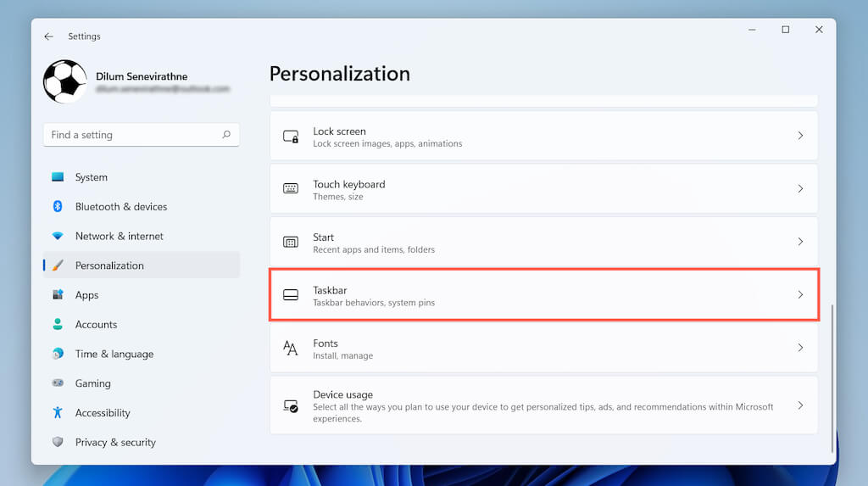Go to Network & internet
The height and width of the screenshot is (486, 868).
[142, 236]
